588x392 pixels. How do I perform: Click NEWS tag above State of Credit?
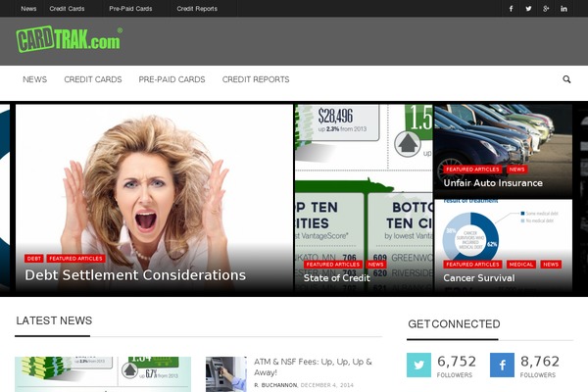[x=375, y=265]
